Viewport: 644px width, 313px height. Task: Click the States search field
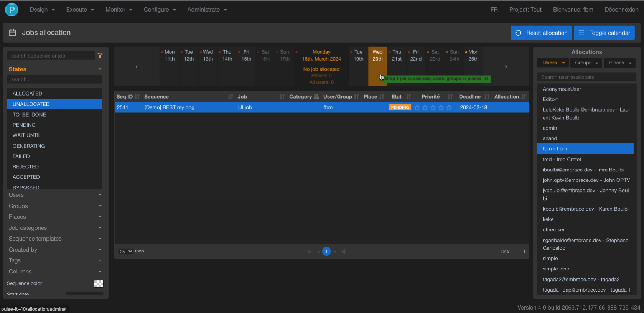point(54,79)
